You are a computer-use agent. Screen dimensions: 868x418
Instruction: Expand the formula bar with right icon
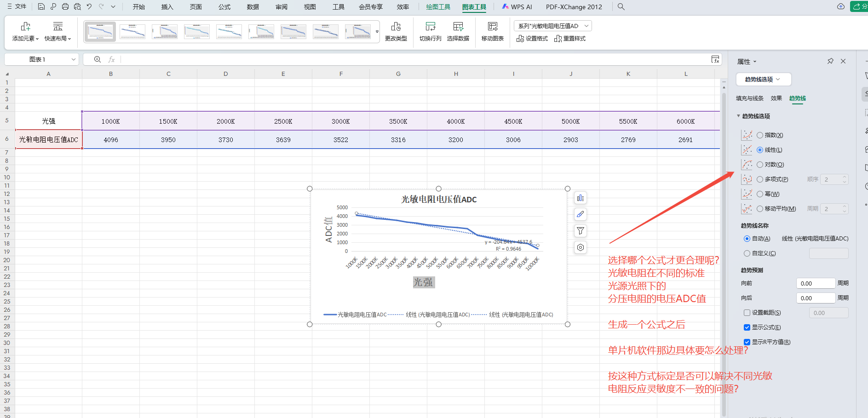715,59
